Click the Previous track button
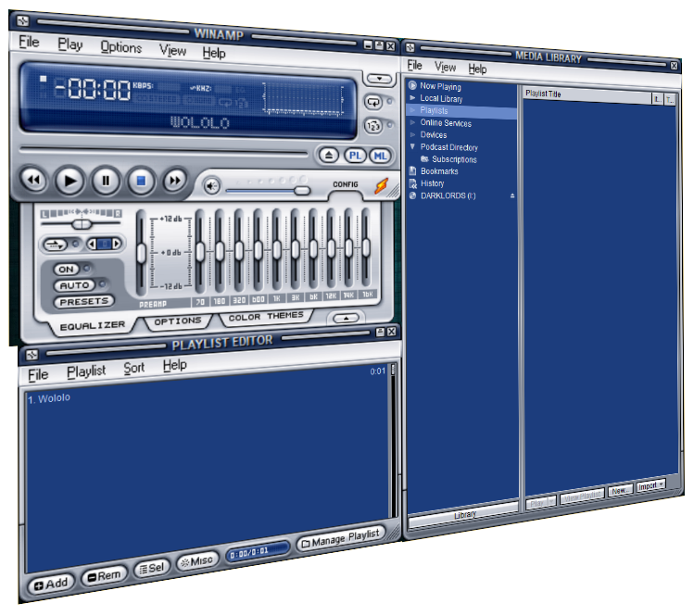This screenshot has height=616, width=694. coord(34,180)
